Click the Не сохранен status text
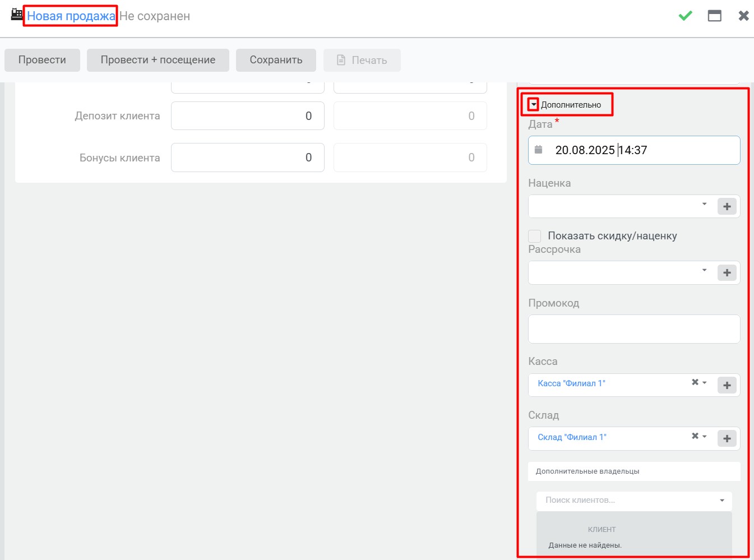The height and width of the screenshot is (560, 754). [155, 16]
